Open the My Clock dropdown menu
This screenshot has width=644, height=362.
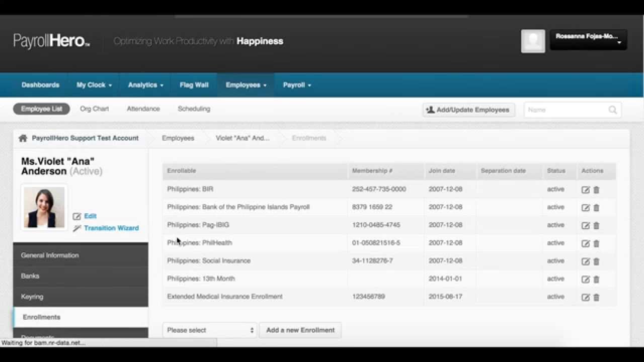coord(94,85)
